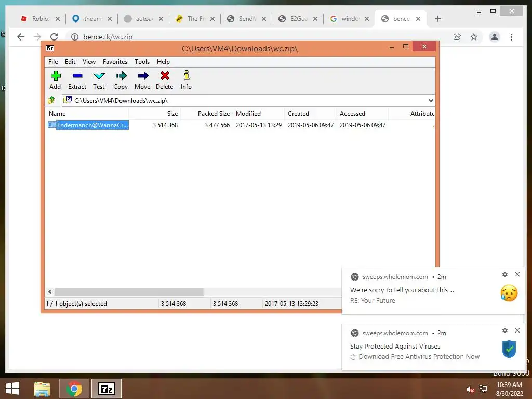Click the Move arrow icon
The image size is (532, 399).
click(142, 80)
